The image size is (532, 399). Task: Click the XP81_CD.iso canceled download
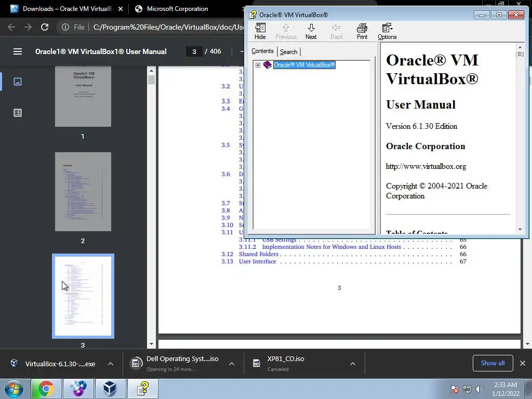pyautogui.click(x=279, y=363)
